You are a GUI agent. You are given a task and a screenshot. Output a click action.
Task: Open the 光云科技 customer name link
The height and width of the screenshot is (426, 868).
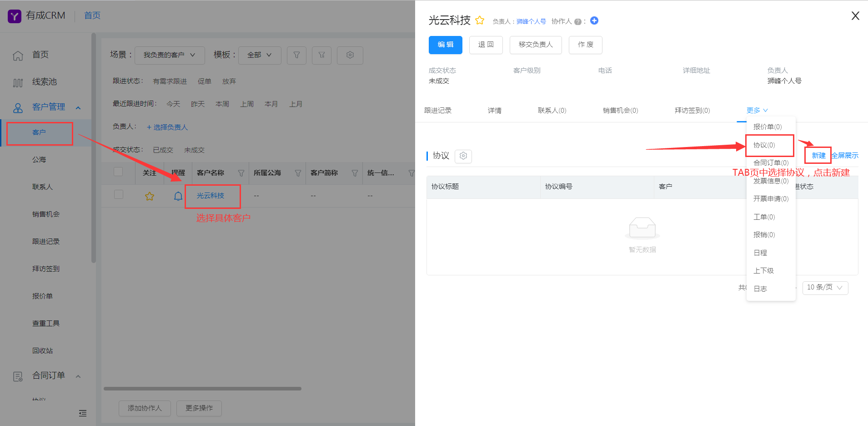click(211, 196)
